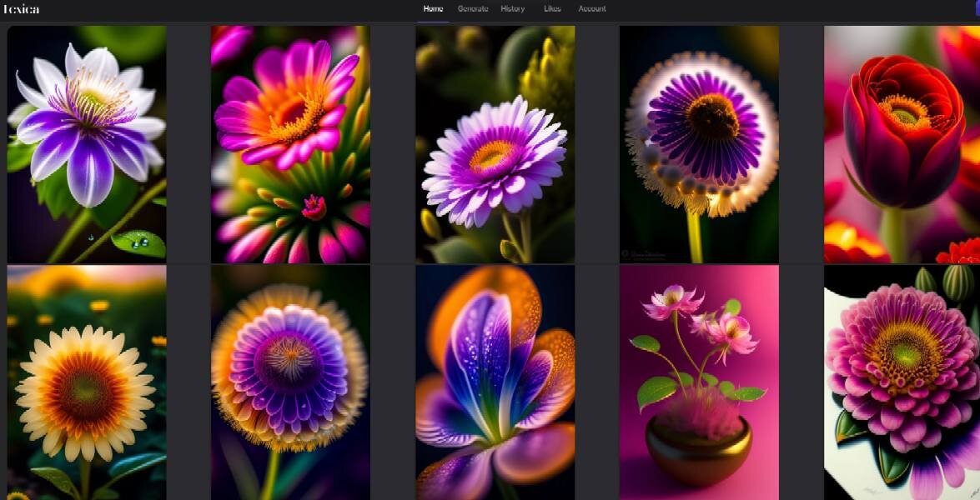Open the Account page
The width and height of the screenshot is (980, 500).
coord(592,8)
